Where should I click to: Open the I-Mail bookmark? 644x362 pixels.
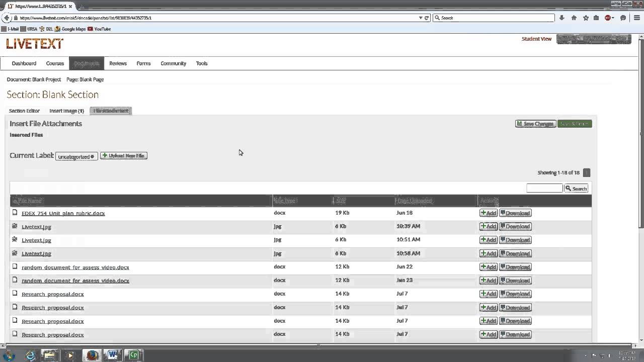coord(10,29)
